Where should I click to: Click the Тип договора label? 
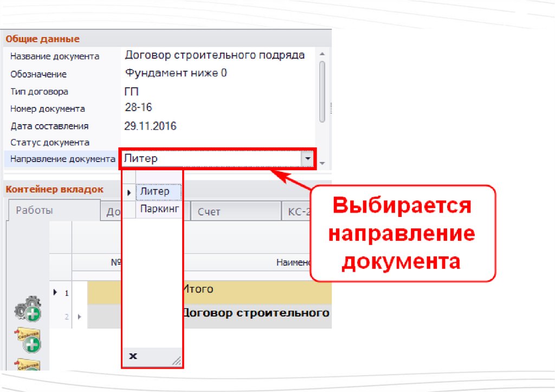click(x=39, y=92)
